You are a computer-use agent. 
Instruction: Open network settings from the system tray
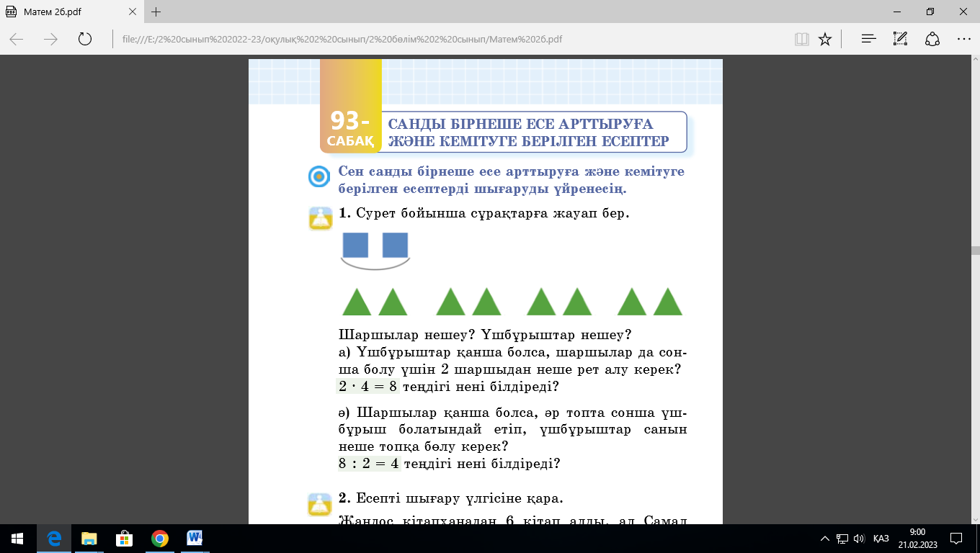842,539
